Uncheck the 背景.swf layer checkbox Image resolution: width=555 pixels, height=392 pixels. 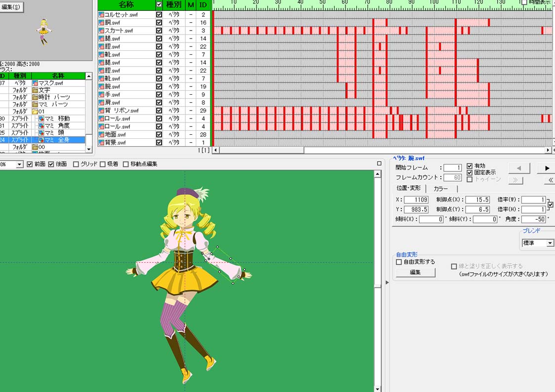pyautogui.click(x=159, y=143)
